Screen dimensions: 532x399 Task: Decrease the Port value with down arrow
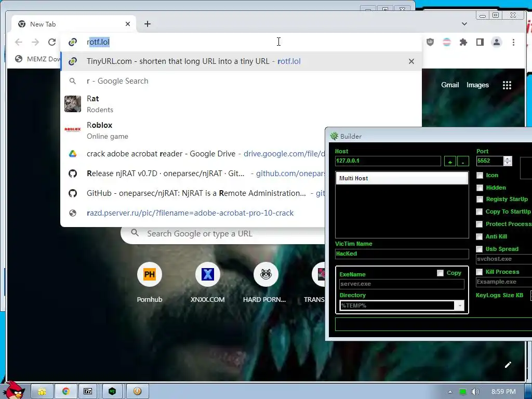[508, 163]
